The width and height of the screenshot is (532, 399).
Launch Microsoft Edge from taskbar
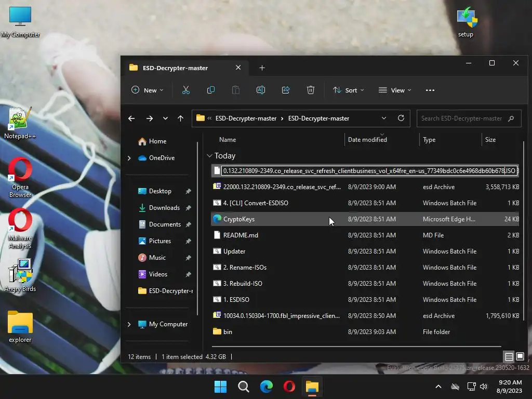pyautogui.click(x=267, y=387)
